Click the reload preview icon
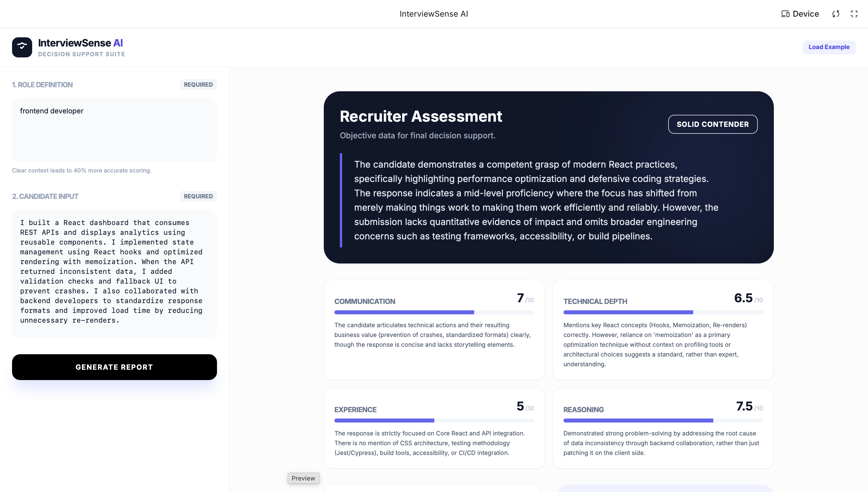 836,14
